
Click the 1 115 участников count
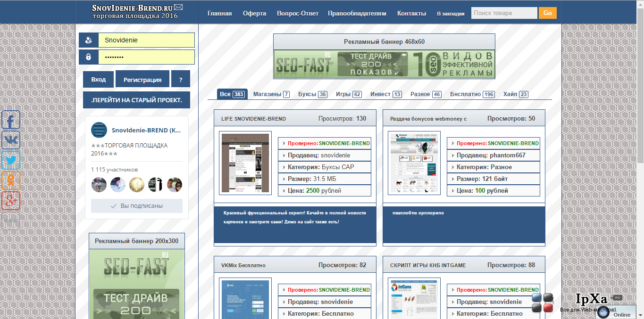115,170
